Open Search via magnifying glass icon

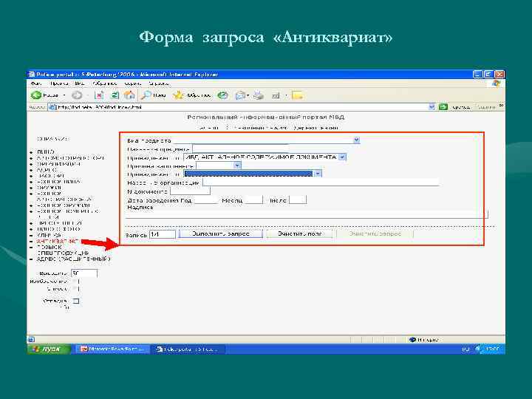click(x=146, y=95)
